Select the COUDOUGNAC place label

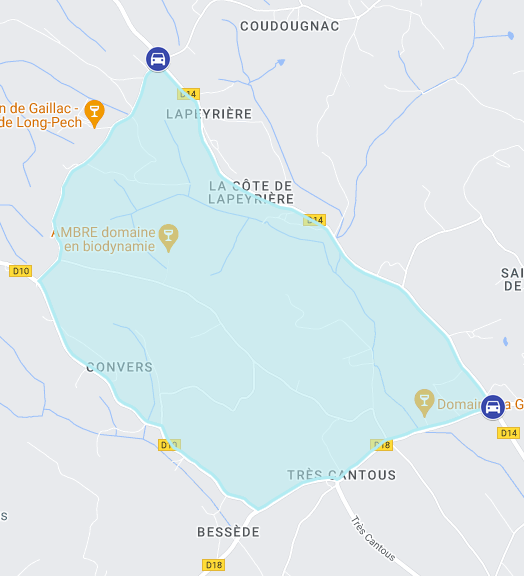[290, 26]
